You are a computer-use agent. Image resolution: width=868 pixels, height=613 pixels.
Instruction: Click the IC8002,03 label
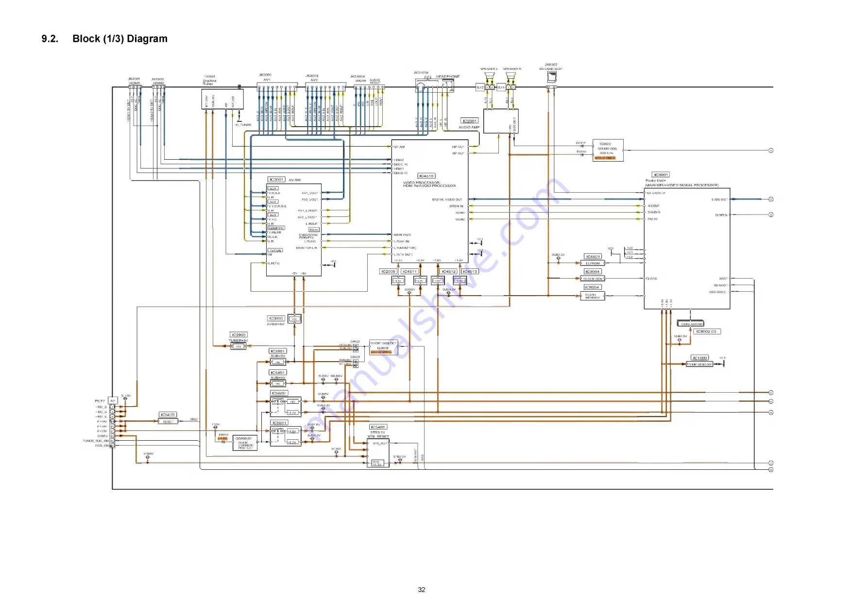(707, 331)
